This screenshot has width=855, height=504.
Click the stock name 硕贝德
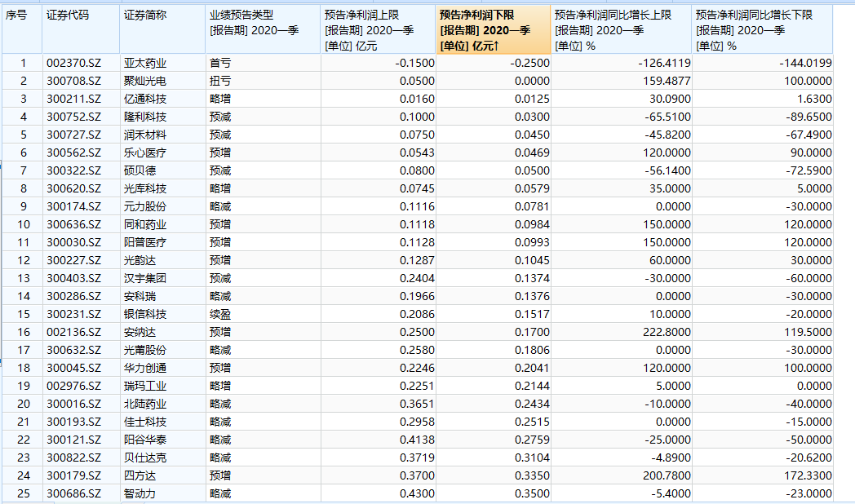click(x=140, y=171)
